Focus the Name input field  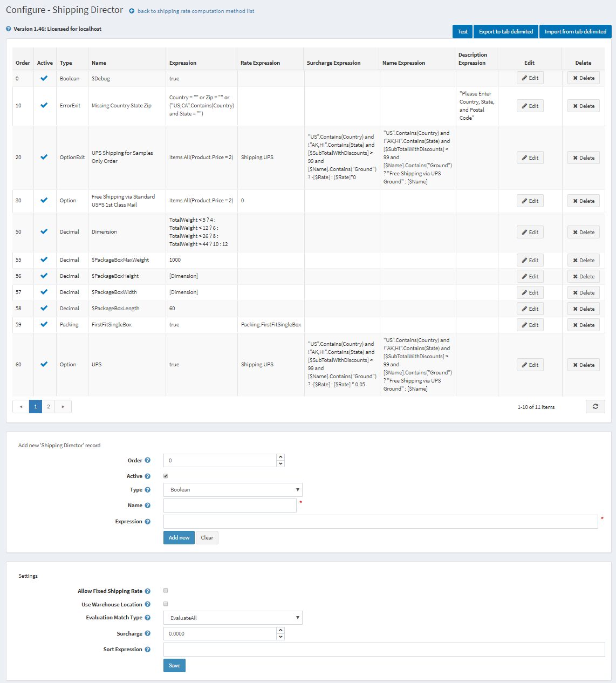tap(230, 506)
